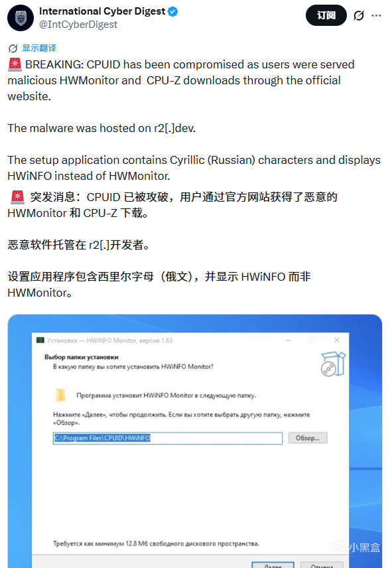Click the Отмена cancel button in installer

(322, 565)
